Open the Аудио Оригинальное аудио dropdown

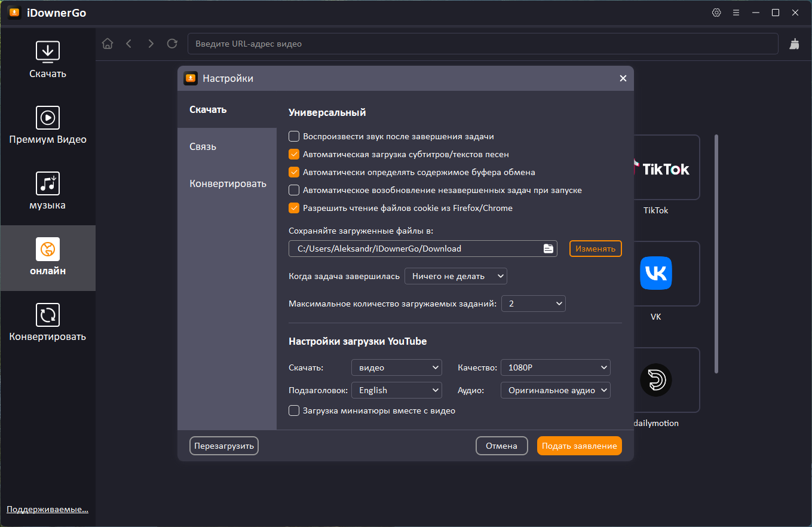tap(556, 390)
